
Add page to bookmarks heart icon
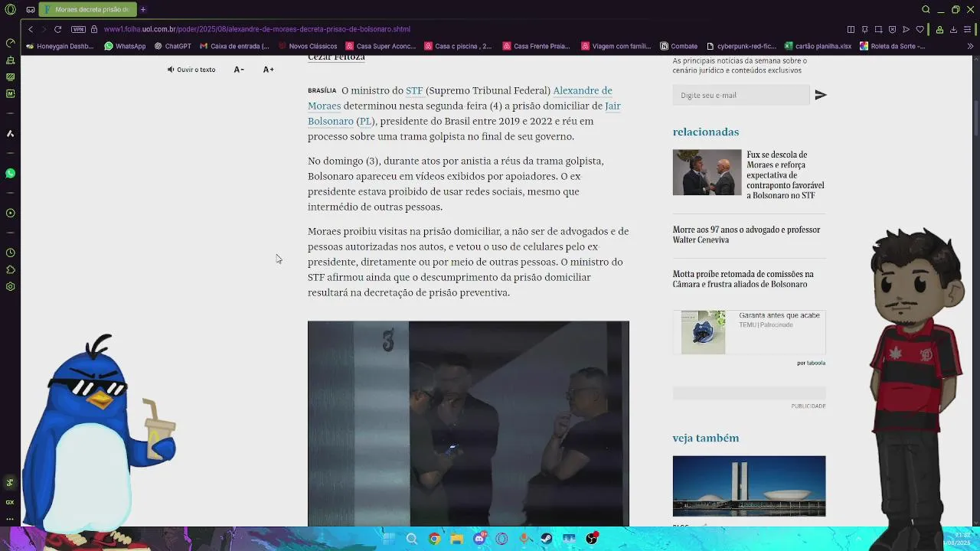(x=920, y=29)
